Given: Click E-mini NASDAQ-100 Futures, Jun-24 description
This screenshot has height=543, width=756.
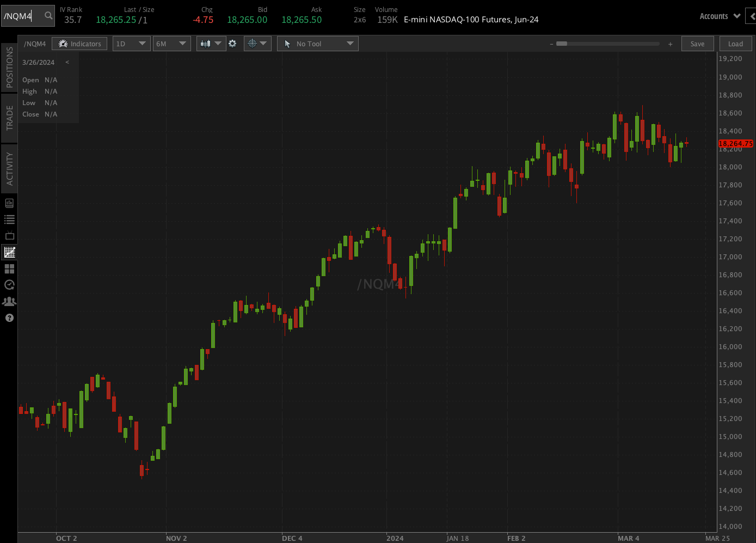Looking at the screenshot, I should click(471, 20).
